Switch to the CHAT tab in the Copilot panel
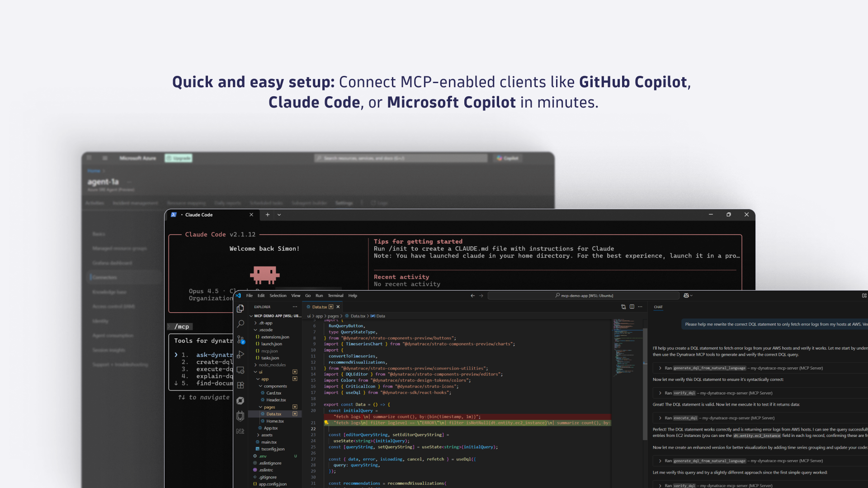This screenshot has height=488, width=868. point(658,307)
